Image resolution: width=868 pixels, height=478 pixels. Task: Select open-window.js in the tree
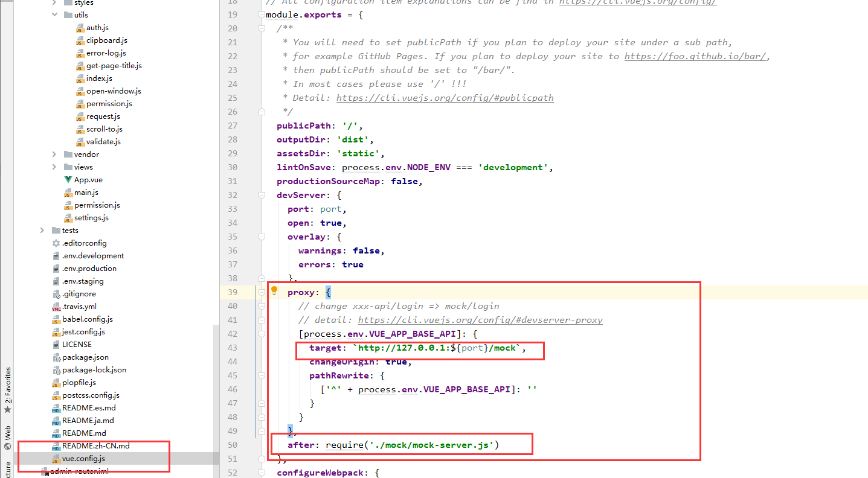click(x=114, y=91)
